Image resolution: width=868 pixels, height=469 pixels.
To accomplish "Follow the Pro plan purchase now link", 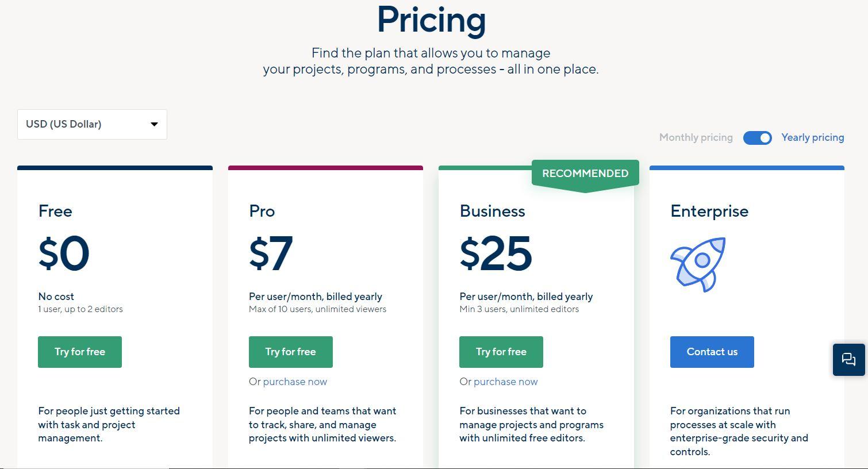I will (295, 382).
